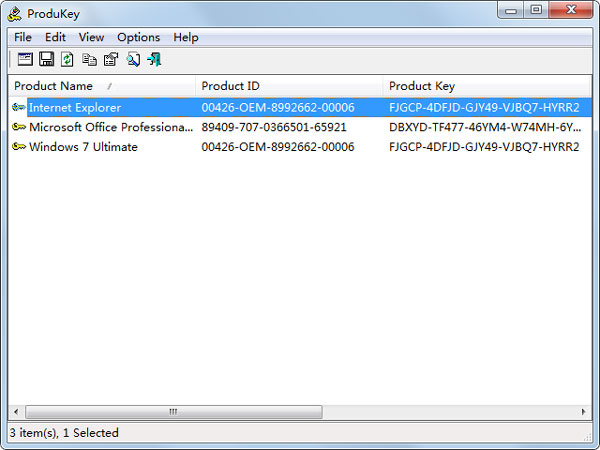The width and height of the screenshot is (600, 450).
Task: Click Product ID 89409-707-0366501-65921
Action: pos(274,127)
